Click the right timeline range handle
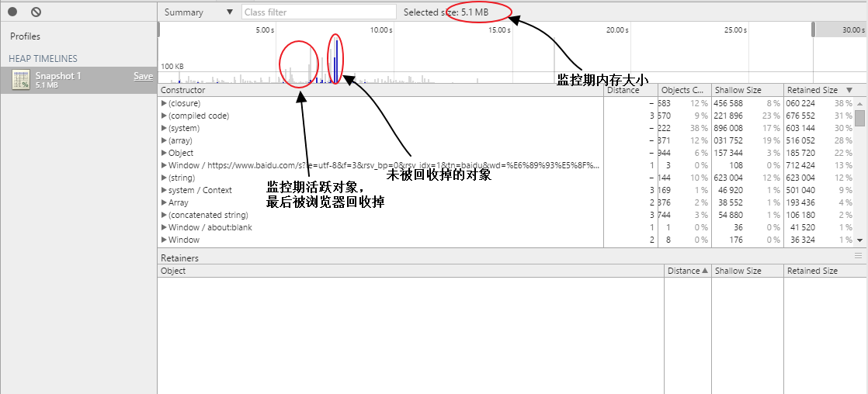 (x=813, y=29)
